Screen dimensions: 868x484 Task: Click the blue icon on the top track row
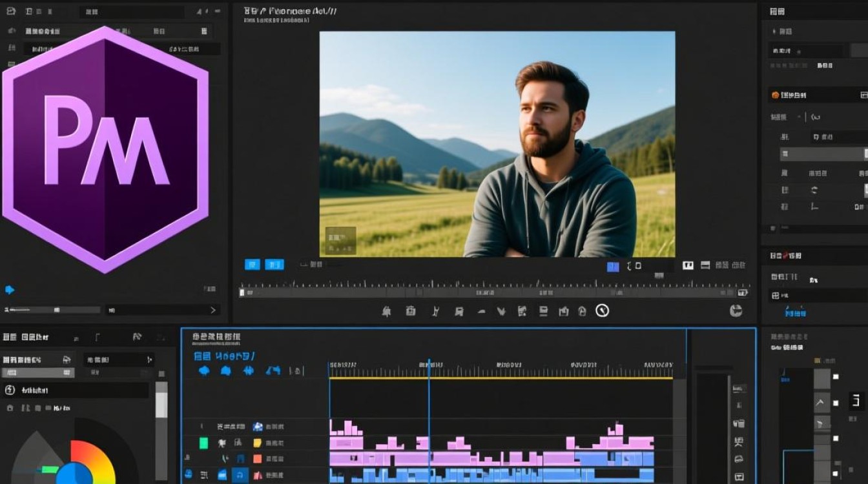258,427
